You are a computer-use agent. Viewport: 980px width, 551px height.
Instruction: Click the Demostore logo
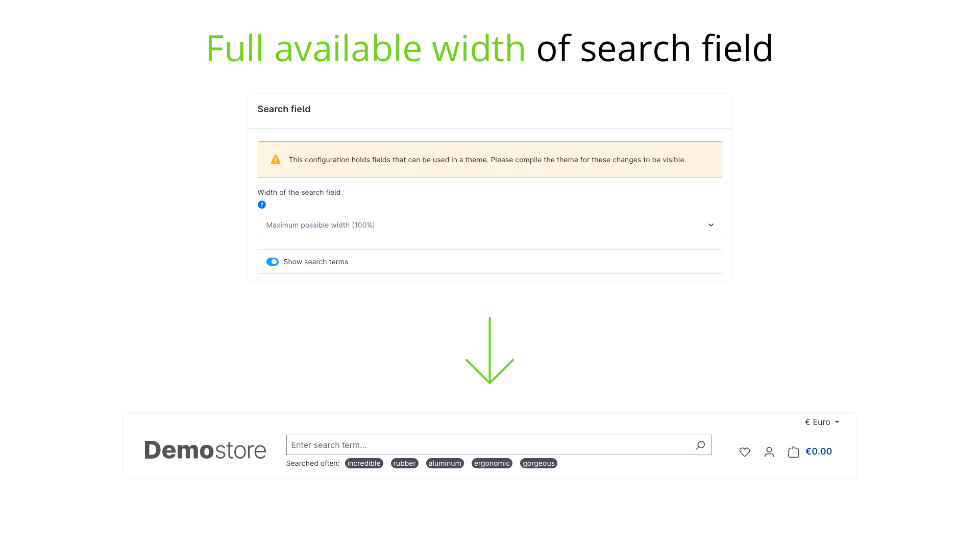(205, 450)
